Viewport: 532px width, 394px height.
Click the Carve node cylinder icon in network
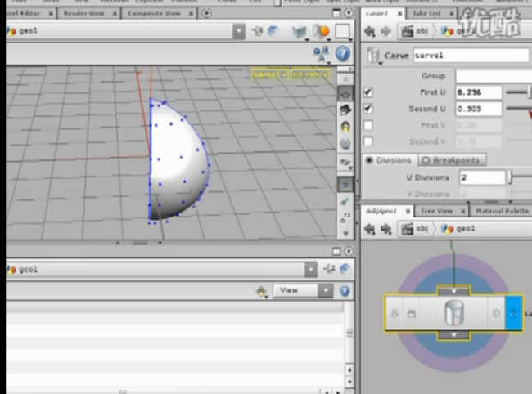453,313
